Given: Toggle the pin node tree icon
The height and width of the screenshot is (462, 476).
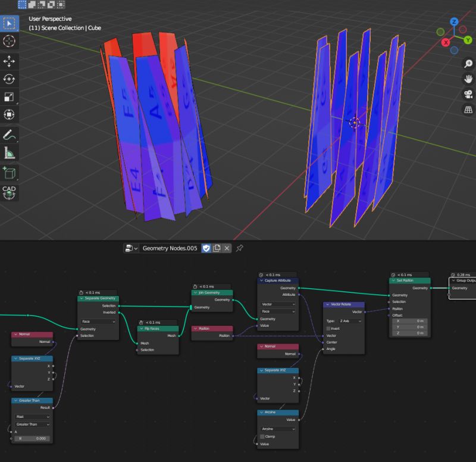Looking at the screenshot, I should [240, 248].
